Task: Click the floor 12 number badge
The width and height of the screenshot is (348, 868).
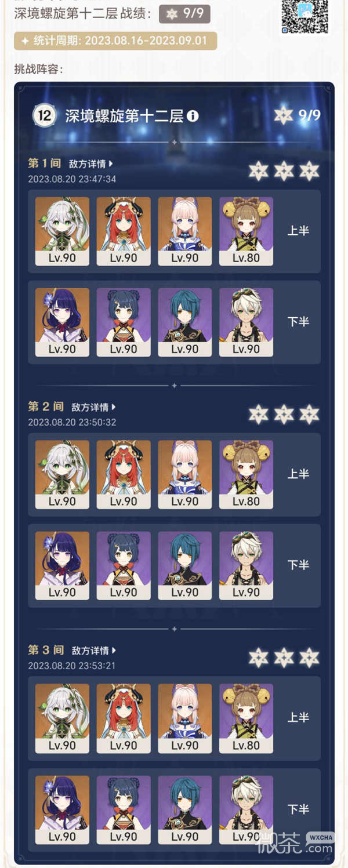Action: [43, 115]
